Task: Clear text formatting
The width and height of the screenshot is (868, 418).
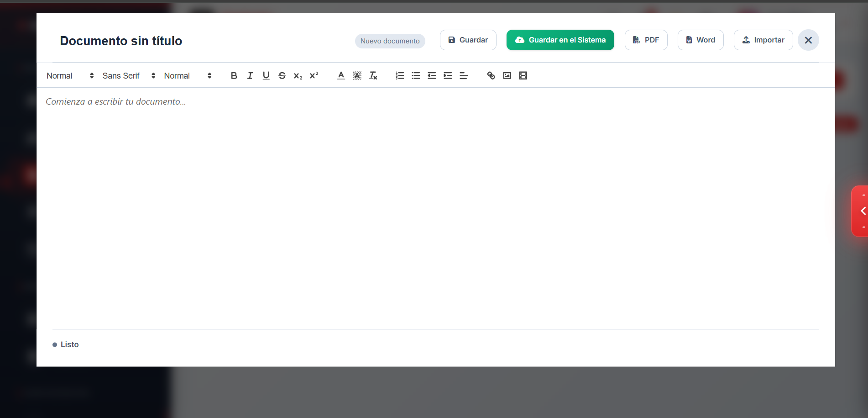Action: (373, 76)
